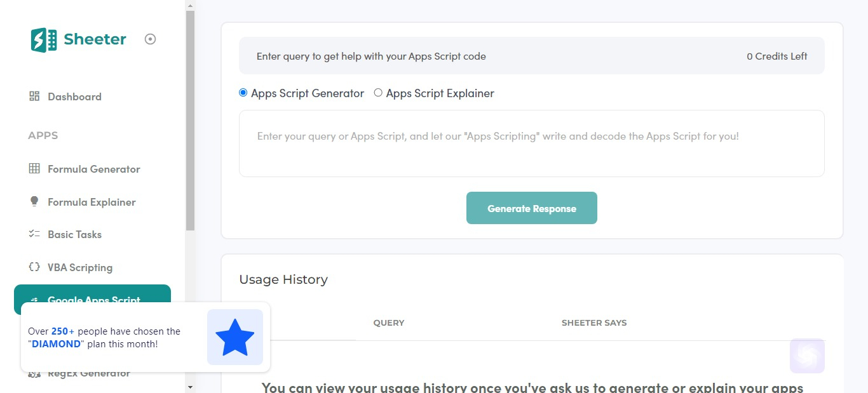The image size is (868, 393).
Task: Select Apps Script Explainer radio button
Action: 378,93
